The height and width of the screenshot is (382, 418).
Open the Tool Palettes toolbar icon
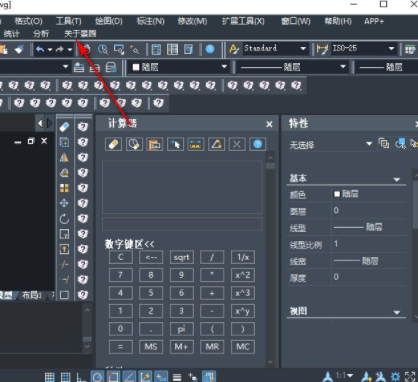click(x=188, y=50)
